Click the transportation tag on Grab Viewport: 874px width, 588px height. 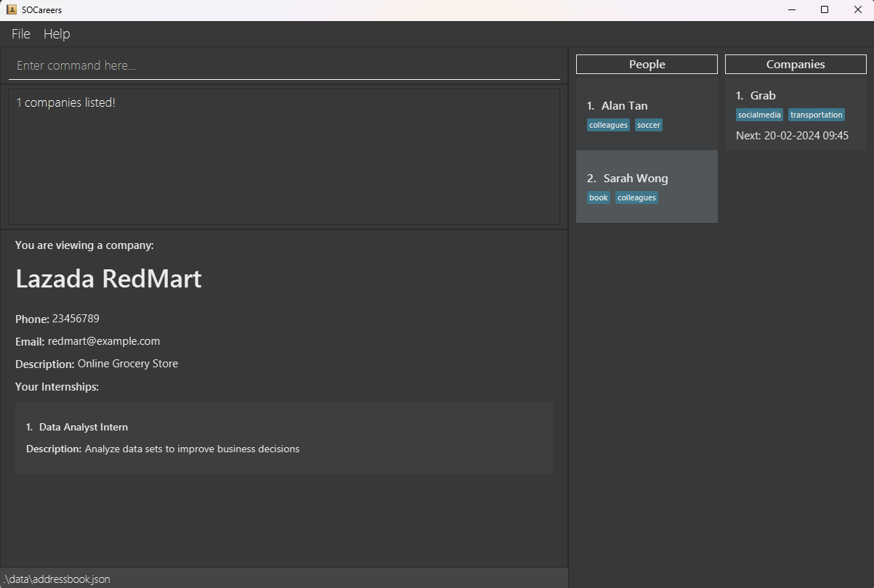(816, 115)
